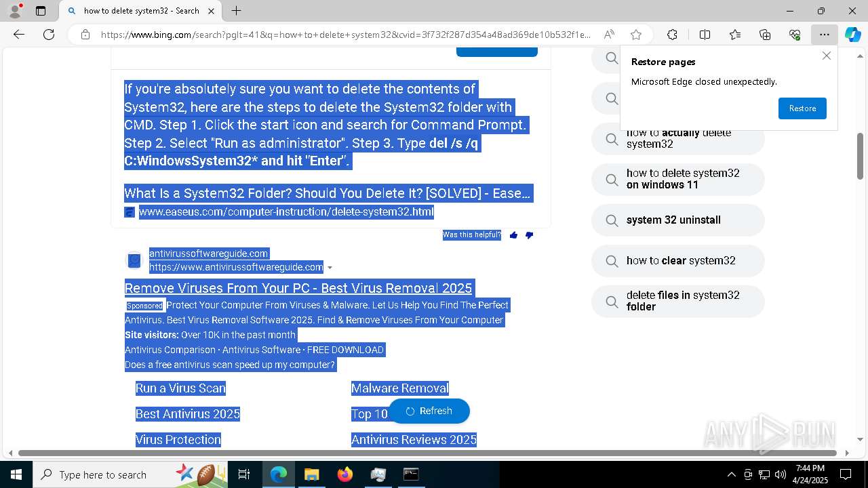This screenshot has width=868, height=488.
Task: Open Task View on the taskbar
Action: (244, 474)
